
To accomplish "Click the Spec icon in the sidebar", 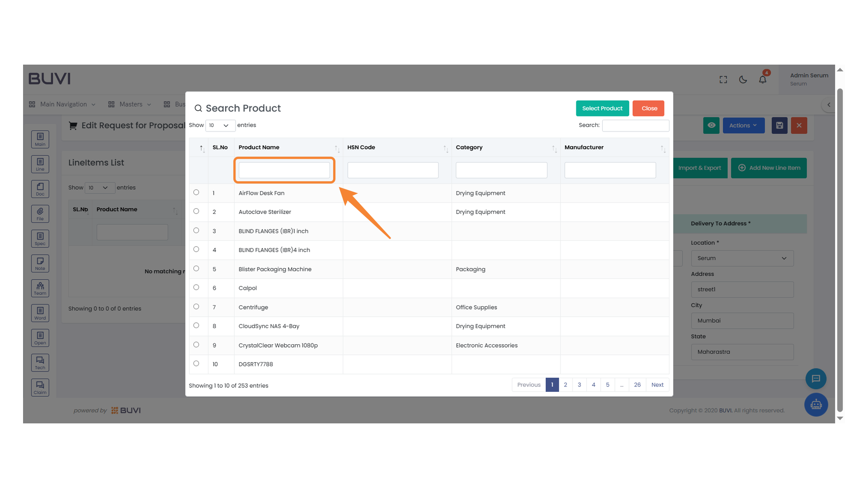I will point(40,238).
